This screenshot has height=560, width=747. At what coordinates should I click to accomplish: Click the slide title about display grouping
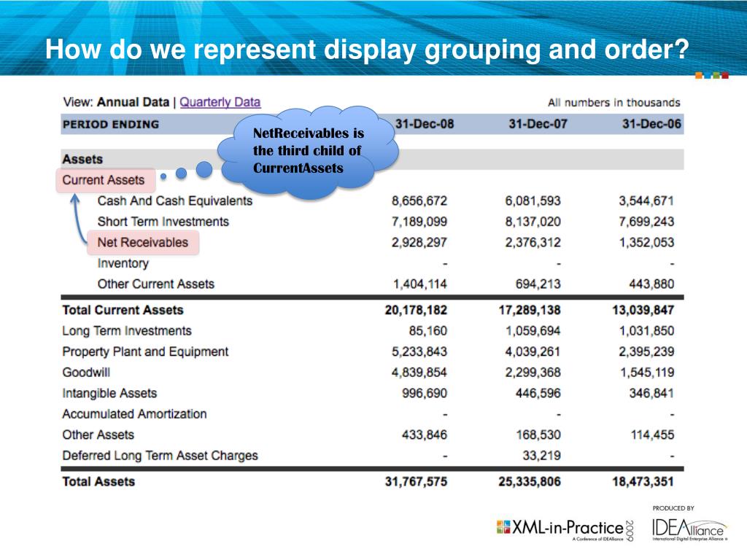367,50
